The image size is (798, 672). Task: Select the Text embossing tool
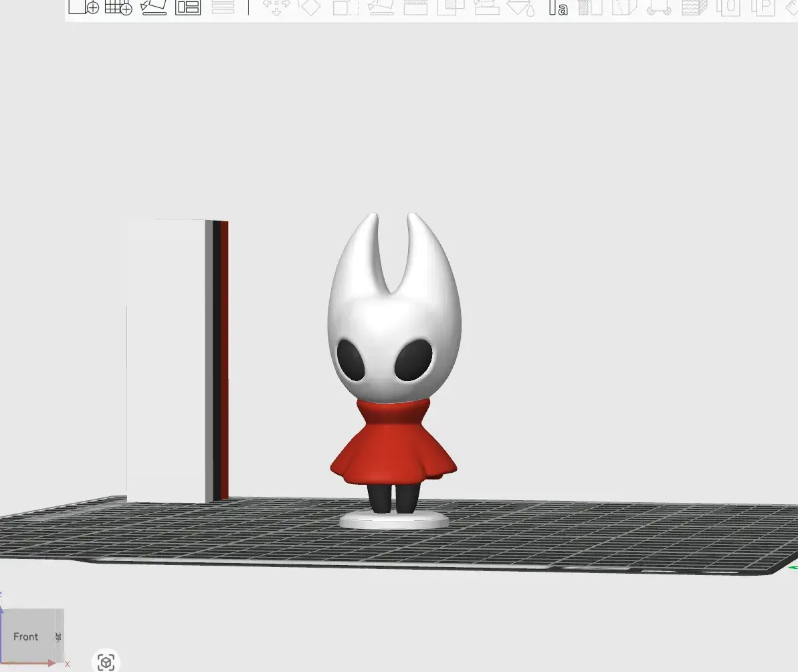tap(559, 9)
